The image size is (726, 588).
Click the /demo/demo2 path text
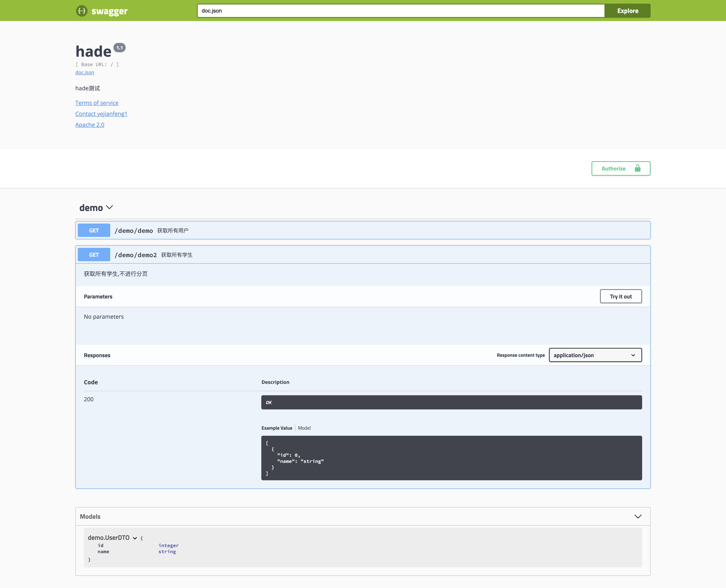[136, 255]
